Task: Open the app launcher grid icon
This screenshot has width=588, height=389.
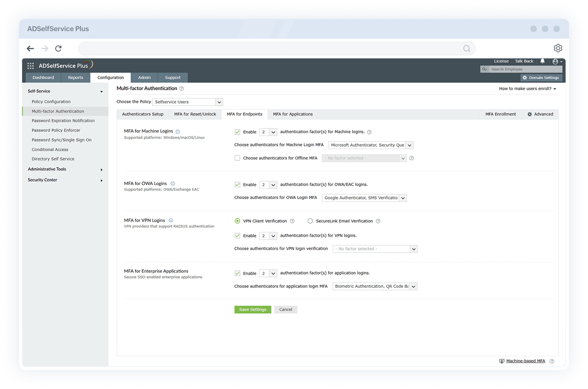Action: (x=30, y=65)
